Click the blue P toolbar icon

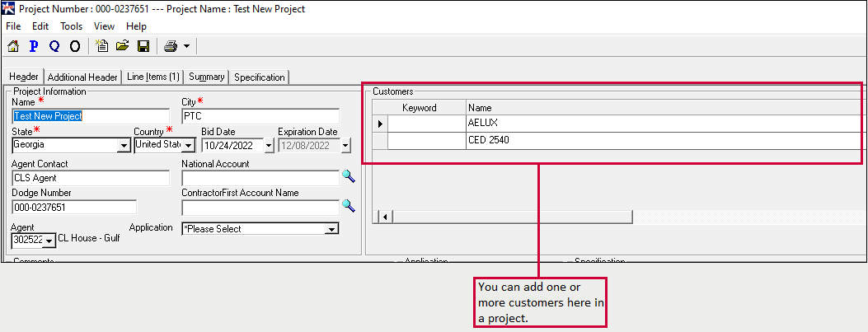click(x=34, y=46)
